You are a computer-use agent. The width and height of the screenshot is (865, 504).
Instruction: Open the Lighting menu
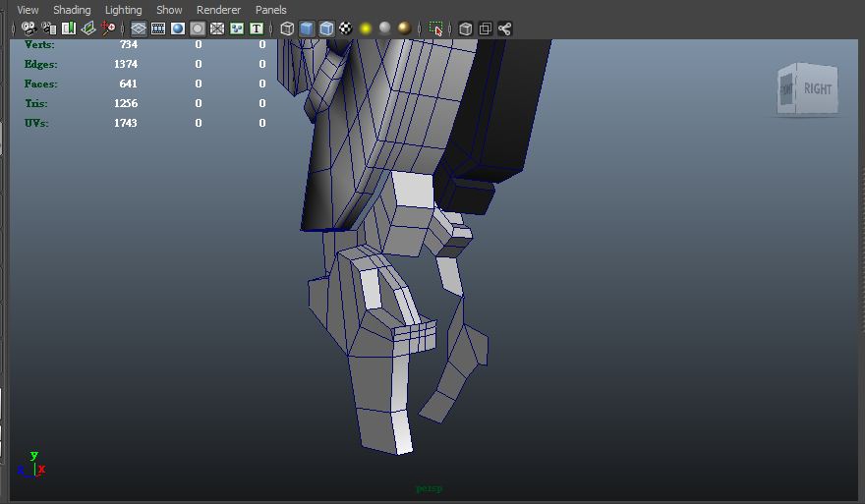coord(123,10)
